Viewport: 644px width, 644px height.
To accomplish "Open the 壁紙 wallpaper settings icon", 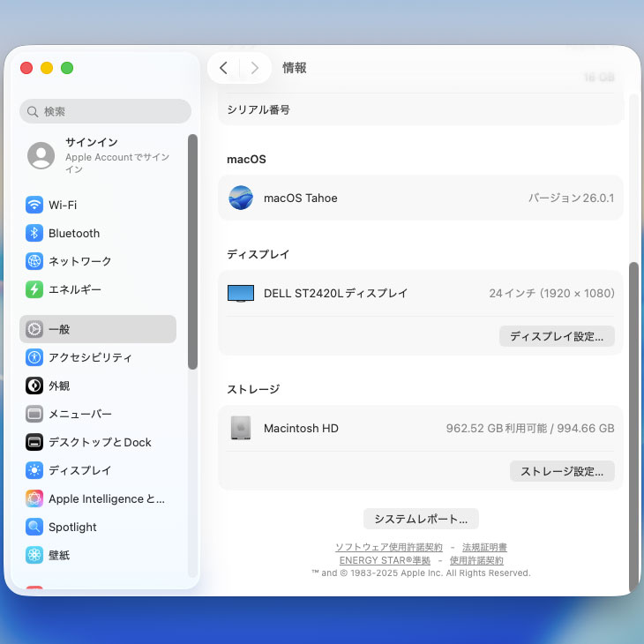I will tap(34, 555).
